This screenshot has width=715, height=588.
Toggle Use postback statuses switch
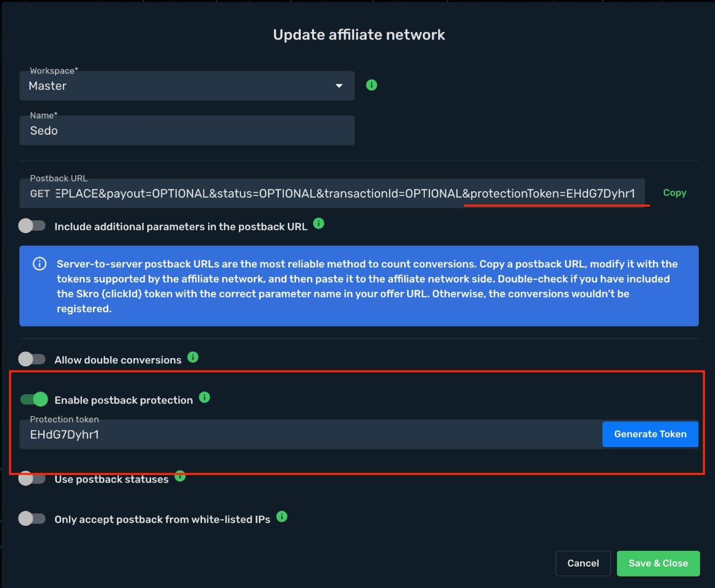[32, 478]
